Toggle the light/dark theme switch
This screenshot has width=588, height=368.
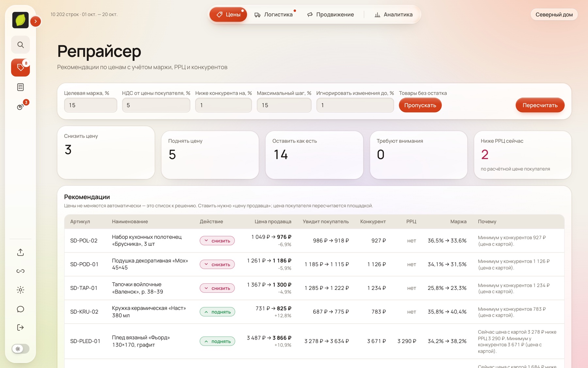[21, 349]
